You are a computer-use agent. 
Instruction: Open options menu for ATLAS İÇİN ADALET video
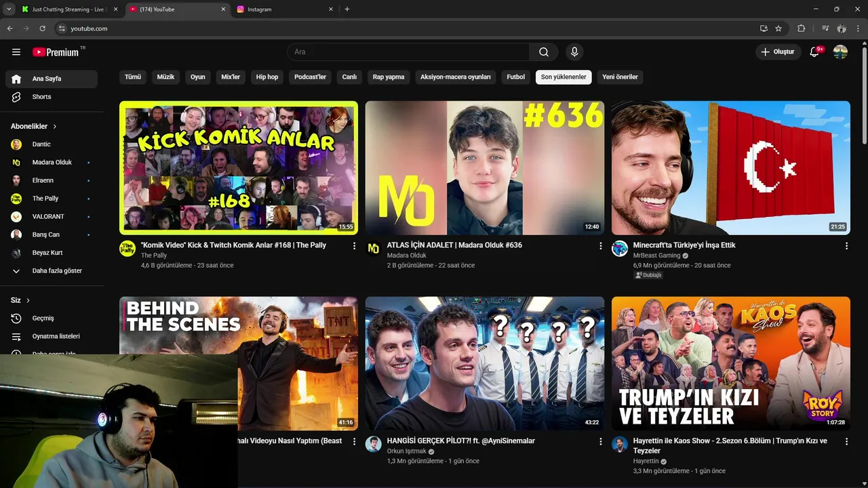[x=600, y=246]
